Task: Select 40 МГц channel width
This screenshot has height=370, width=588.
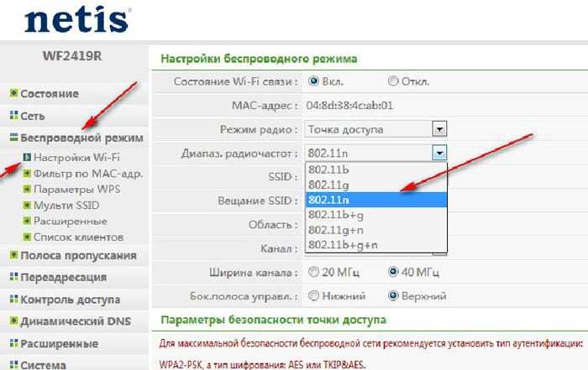Action: pyautogui.click(x=392, y=272)
